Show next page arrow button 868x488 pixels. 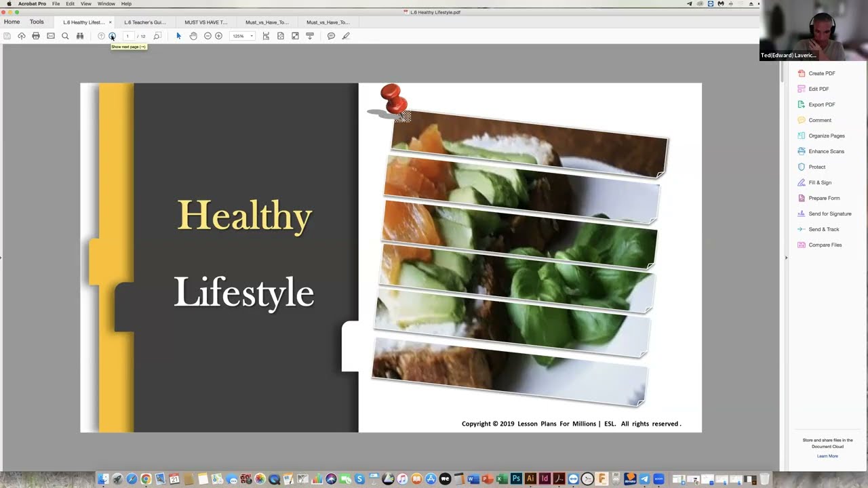pyautogui.click(x=112, y=36)
